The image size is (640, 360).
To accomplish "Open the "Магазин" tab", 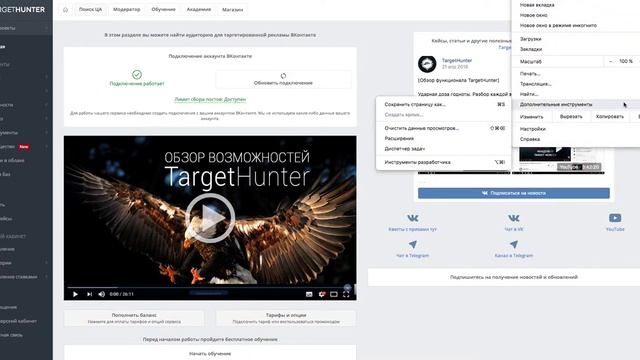I will click(232, 9).
